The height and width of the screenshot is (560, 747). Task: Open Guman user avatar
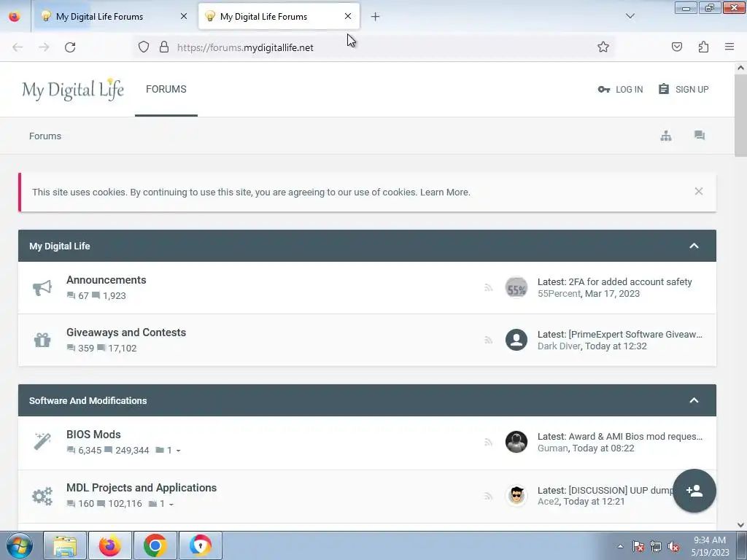(516, 442)
